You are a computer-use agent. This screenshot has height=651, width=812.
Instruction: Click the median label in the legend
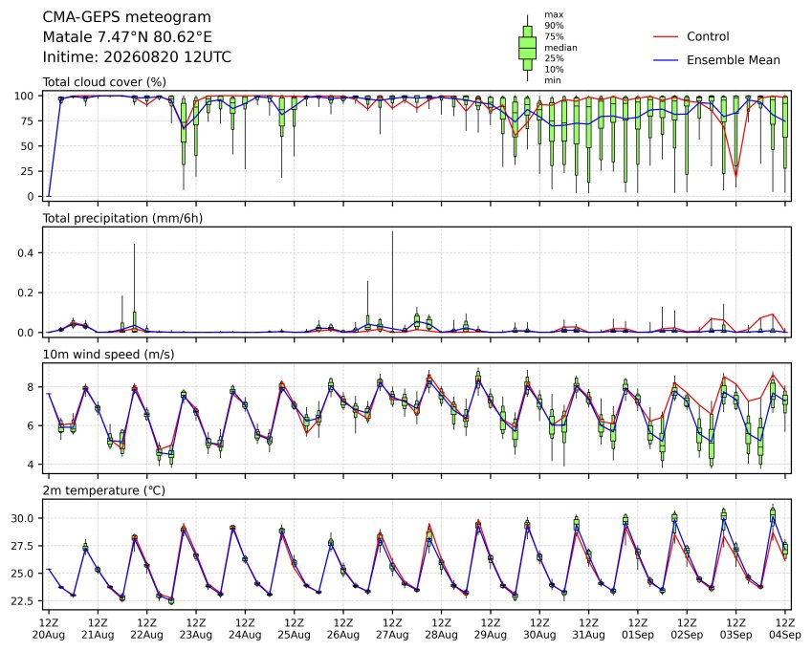(560, 48)
